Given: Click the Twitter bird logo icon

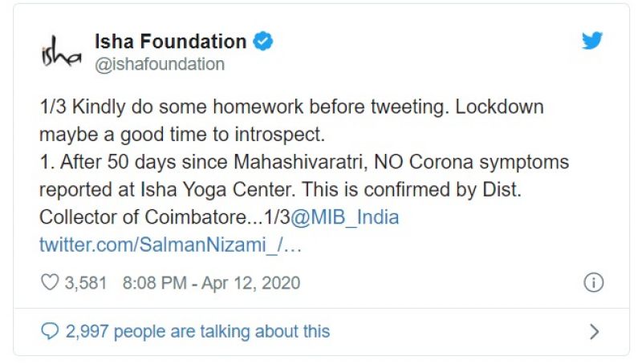Looking at the screenshot, I should click(x=592, y=41).
